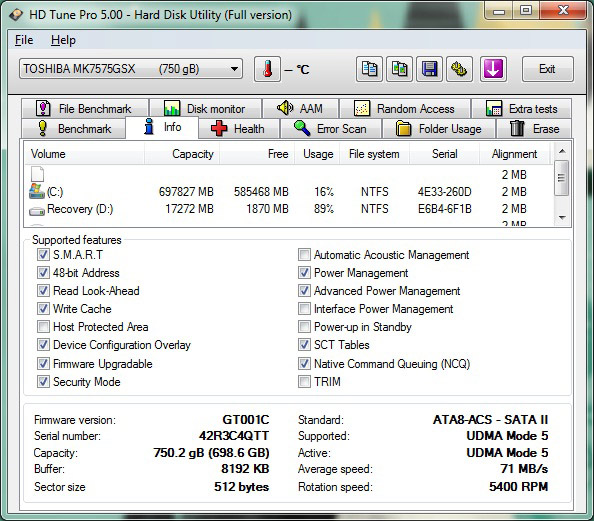Toggle Device Configuration Overlay checkbox
Screen dimensions: 594x521
click(43, 345)
